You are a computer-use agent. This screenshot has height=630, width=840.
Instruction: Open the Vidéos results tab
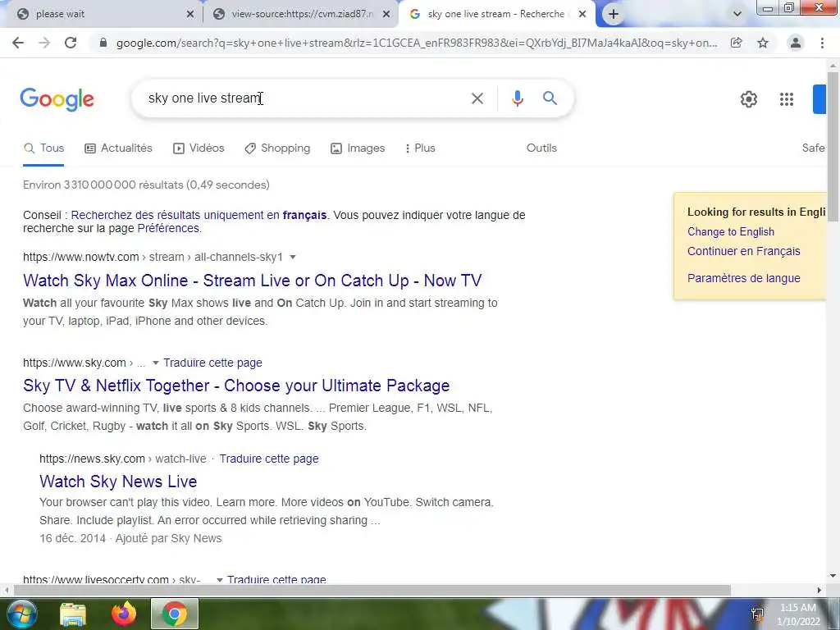(199, 148)
